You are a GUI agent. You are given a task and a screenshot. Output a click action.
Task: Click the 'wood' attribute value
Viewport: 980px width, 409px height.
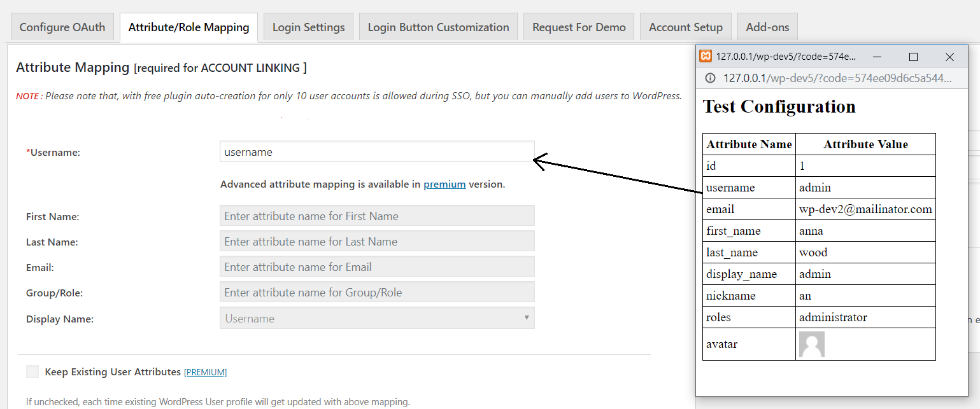[x=865, y=253]
